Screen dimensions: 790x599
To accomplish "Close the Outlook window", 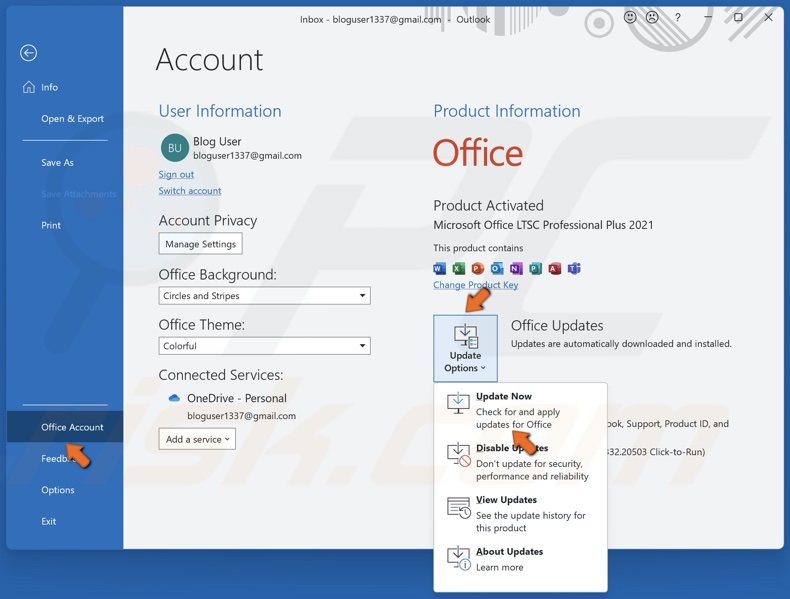I will tap(768, 17).
